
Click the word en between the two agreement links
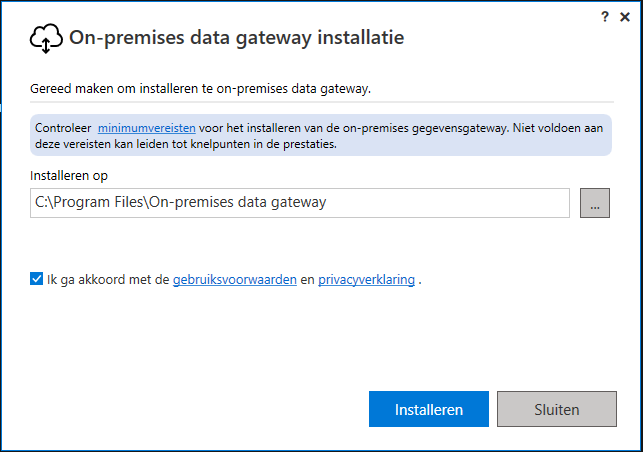307,280
